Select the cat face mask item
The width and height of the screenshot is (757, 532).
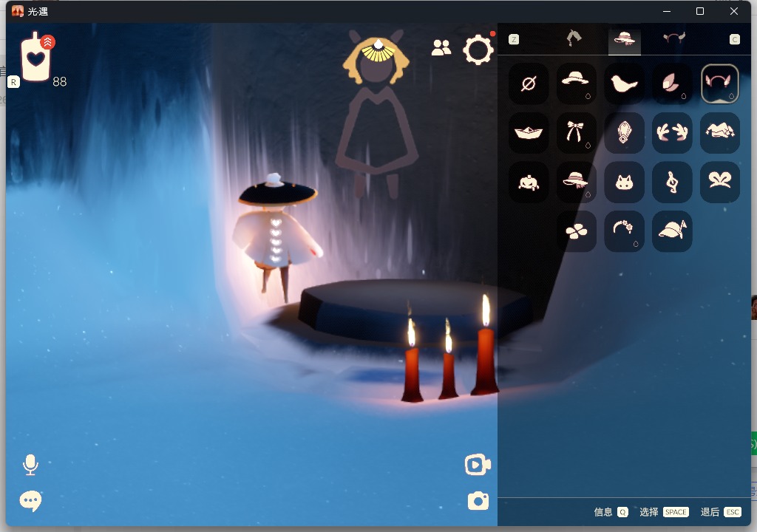(x=624, y=182)
